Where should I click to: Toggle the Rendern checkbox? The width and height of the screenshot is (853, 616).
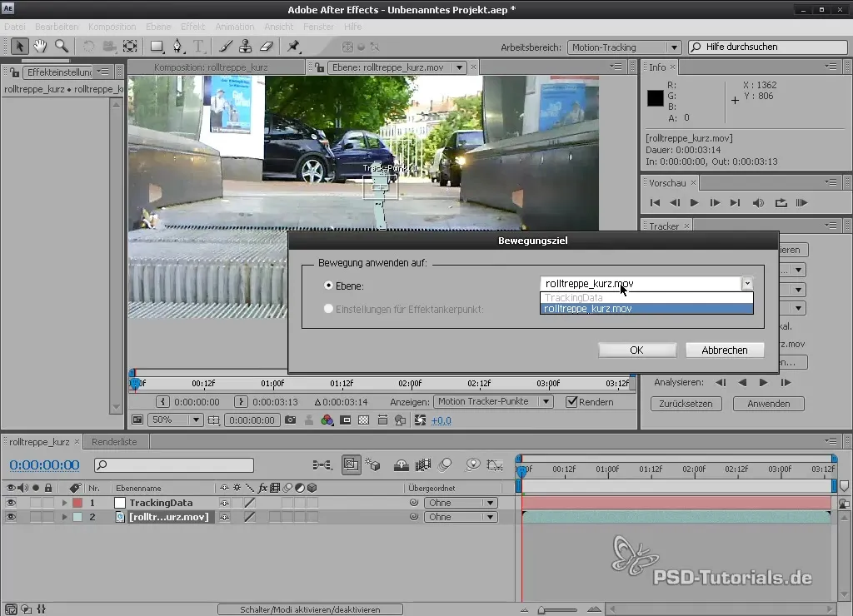[571, 402]
